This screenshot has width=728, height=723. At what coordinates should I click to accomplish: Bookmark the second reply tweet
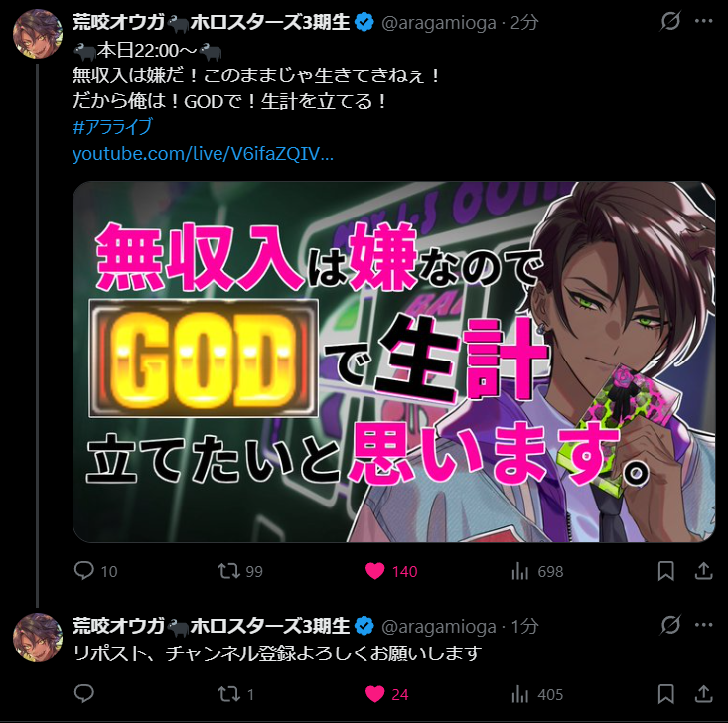pos(665,694)
